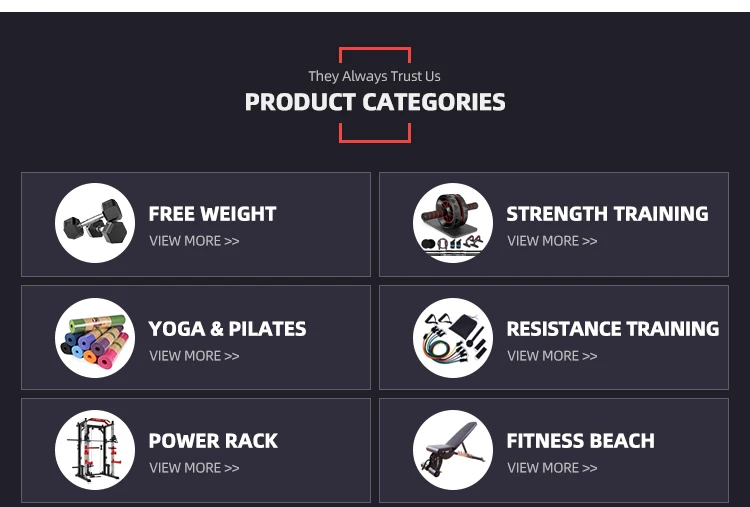Open View More under Resistance Training
The image size is (750, 507).
(552, 356)
